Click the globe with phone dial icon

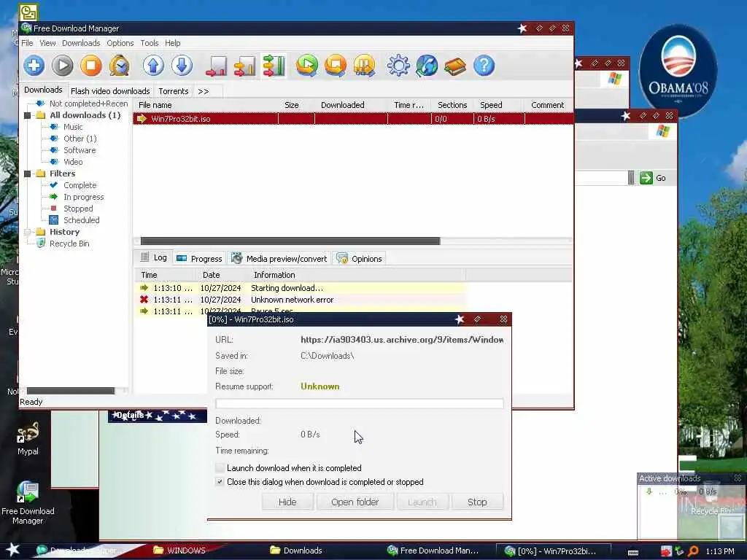click(x=427, y=66)
